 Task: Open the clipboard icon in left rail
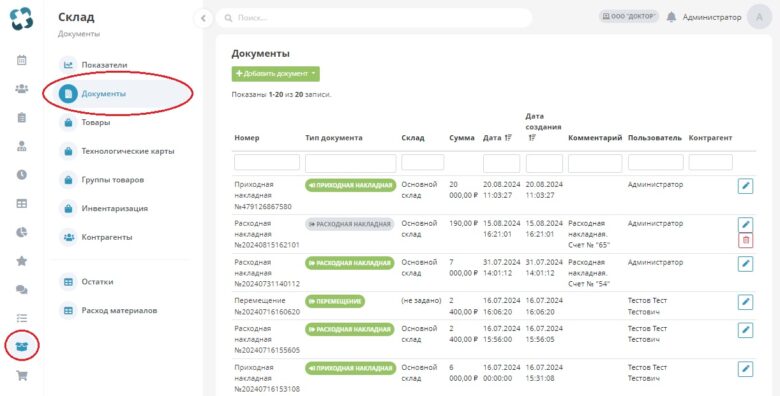tap(21, 117)
